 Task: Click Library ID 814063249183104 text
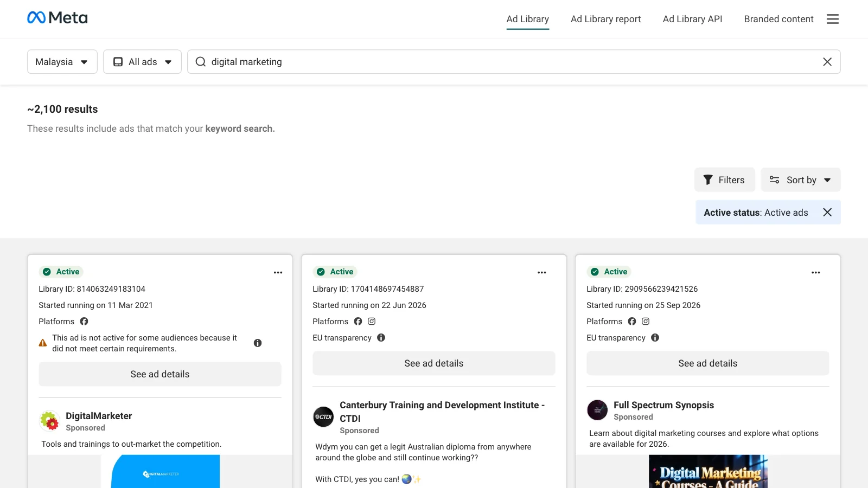click(x=92, y=289)
